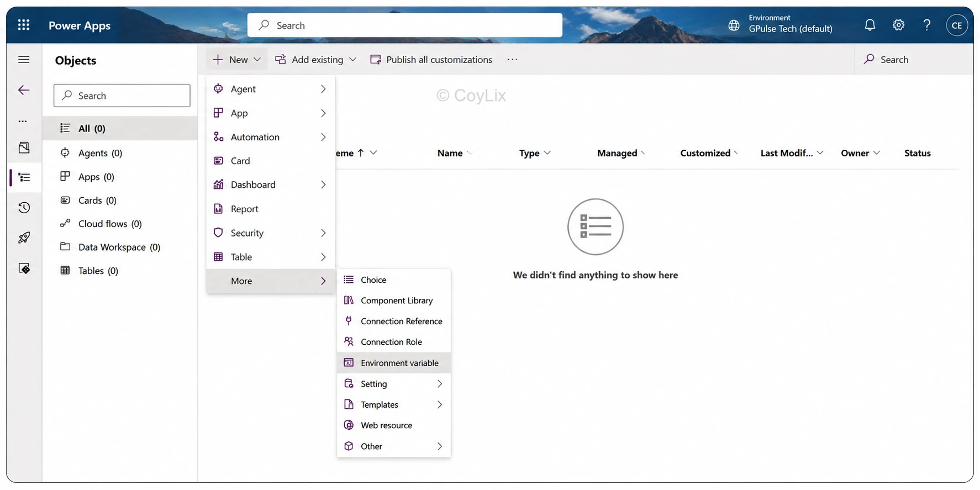Viewport: 980px width, 490px height.
Task: Open the app launcher waffle icon
Action: click(24, 25)
